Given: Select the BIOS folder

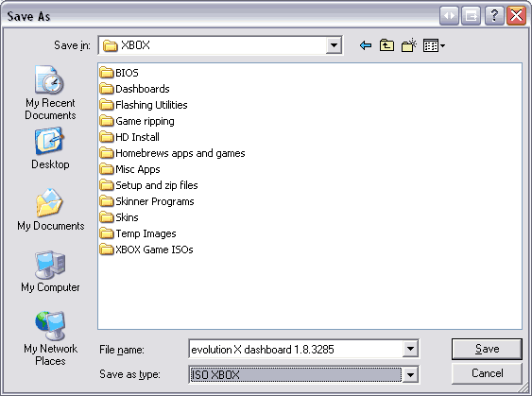Looking at the screenshot, I should [119, 73].
